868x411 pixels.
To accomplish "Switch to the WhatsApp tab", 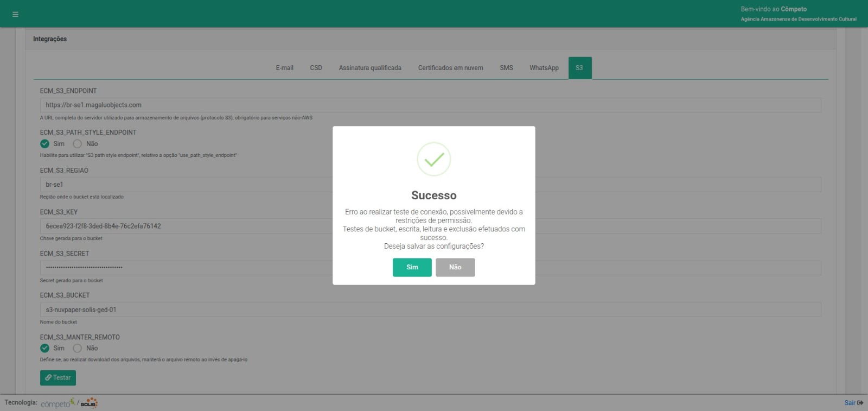I will point(544,68).
